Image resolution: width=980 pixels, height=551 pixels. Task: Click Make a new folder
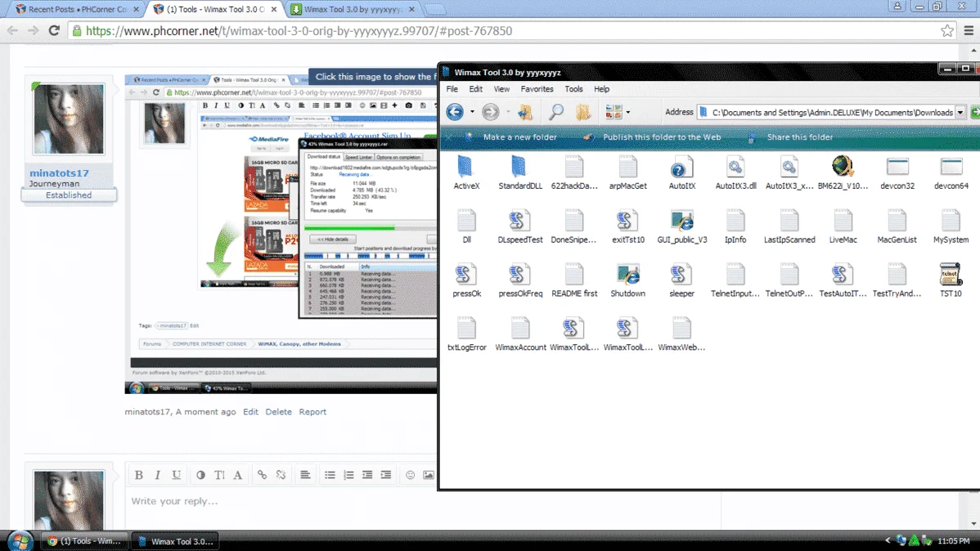pyautogui.click(x=519, y=137)
